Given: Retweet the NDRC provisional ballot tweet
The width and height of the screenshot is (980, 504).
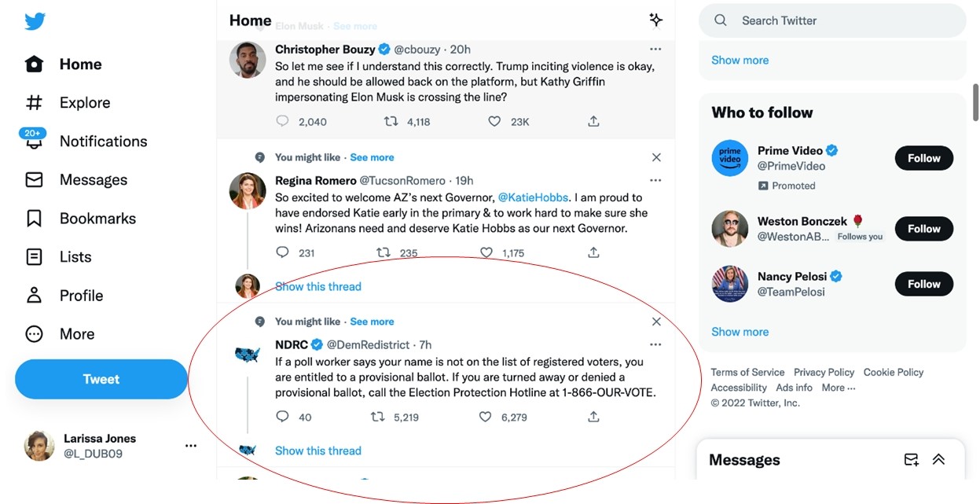Looking at the screenshot, I should [378, 417].
